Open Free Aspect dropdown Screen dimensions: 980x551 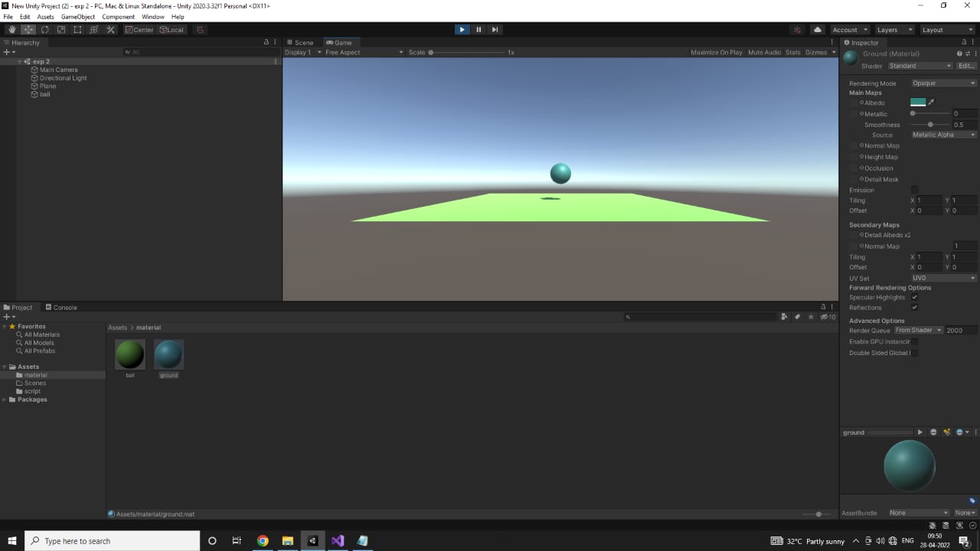[x=364, y=52]
